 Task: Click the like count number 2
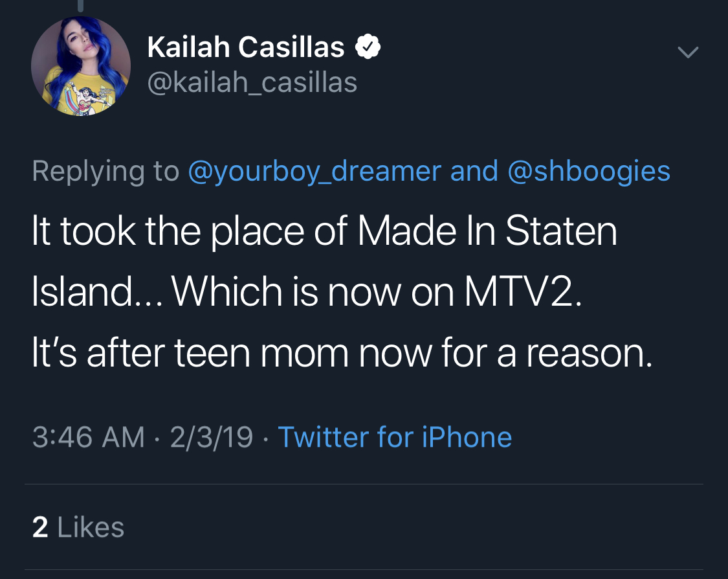coord(40,527)
